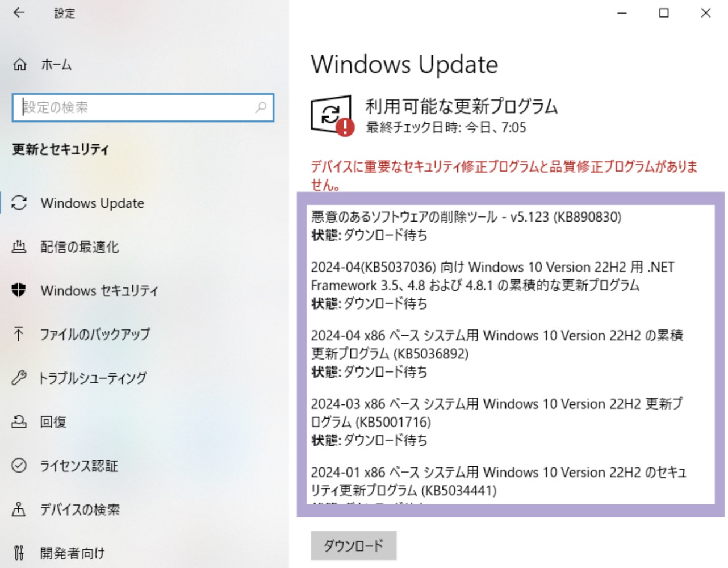Click the 更新とセキュリティ section heading

60,149
